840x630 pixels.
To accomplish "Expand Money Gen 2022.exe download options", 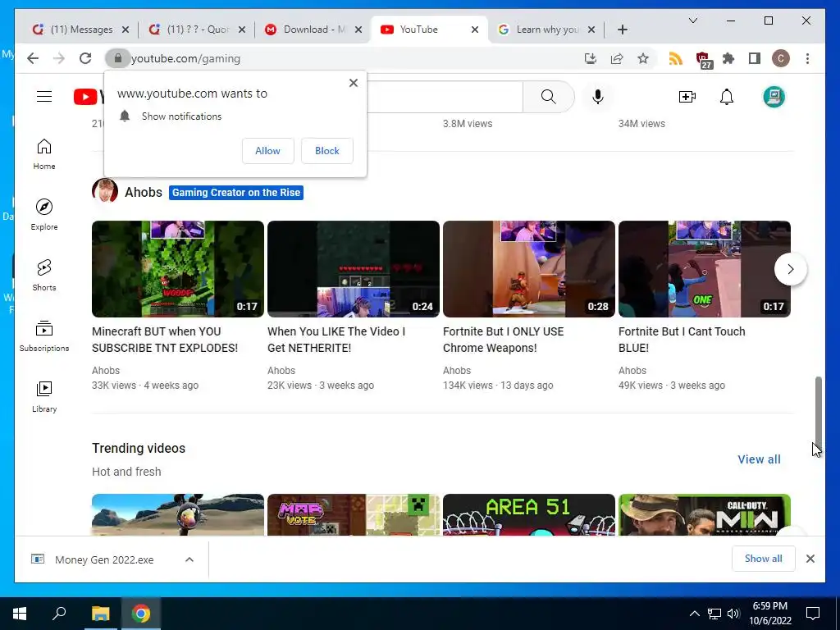I will point(189,559).
